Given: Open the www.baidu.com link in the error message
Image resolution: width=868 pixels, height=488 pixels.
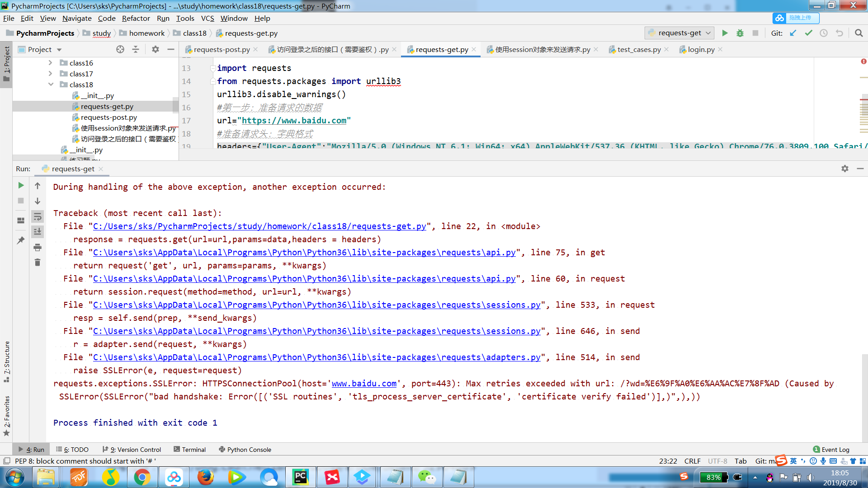Looking at the screenshot, I should click(363, 384).
